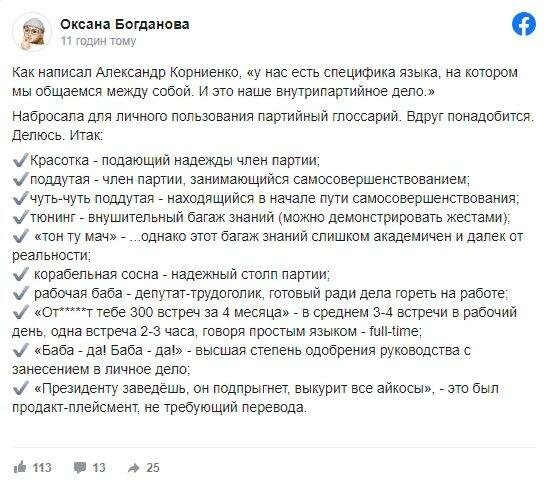This screenshot has height=484, width=547.
Task: Click the share arrow icon
Action: 134,468
